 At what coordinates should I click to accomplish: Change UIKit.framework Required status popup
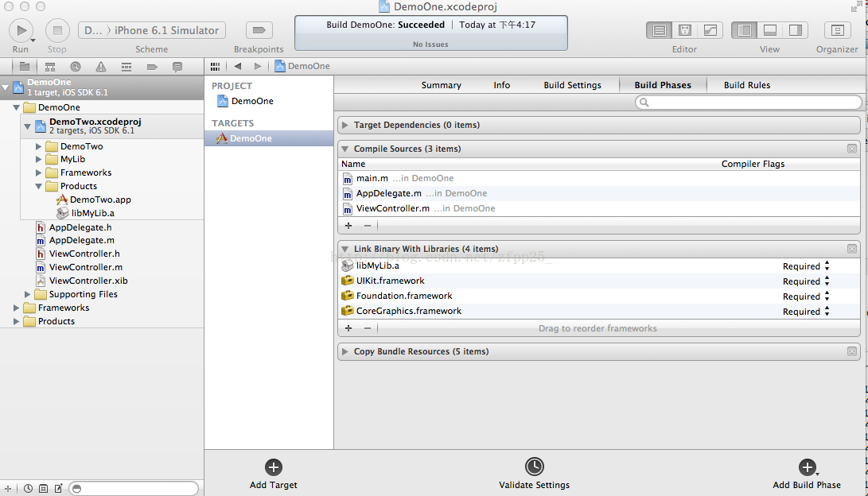point(806,281)
